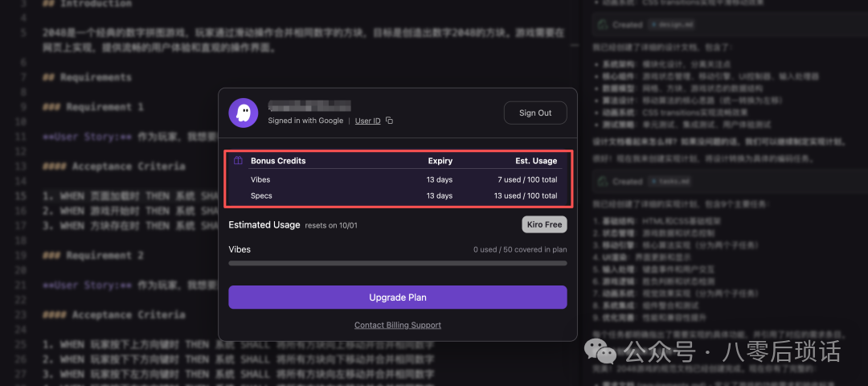Click the blurred account email text
Viewport: 868px width, 386px height.
(x=309, y=106)
